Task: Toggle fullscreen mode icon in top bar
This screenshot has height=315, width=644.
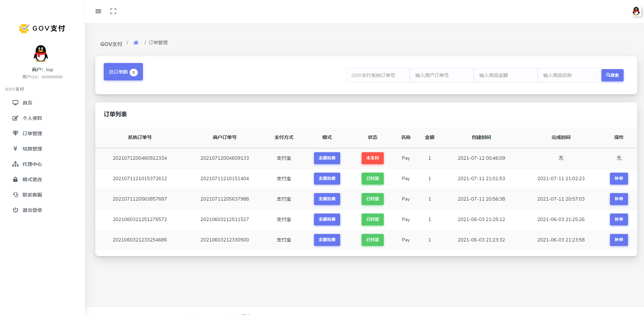Action: pyautogui.click(x=113, y=11)
